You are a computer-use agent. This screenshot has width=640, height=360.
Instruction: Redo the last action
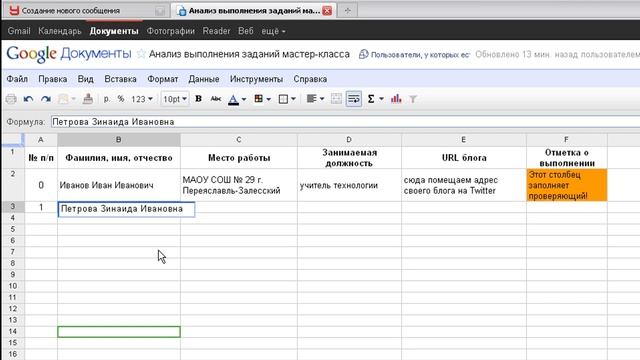(x=46, y=99)
